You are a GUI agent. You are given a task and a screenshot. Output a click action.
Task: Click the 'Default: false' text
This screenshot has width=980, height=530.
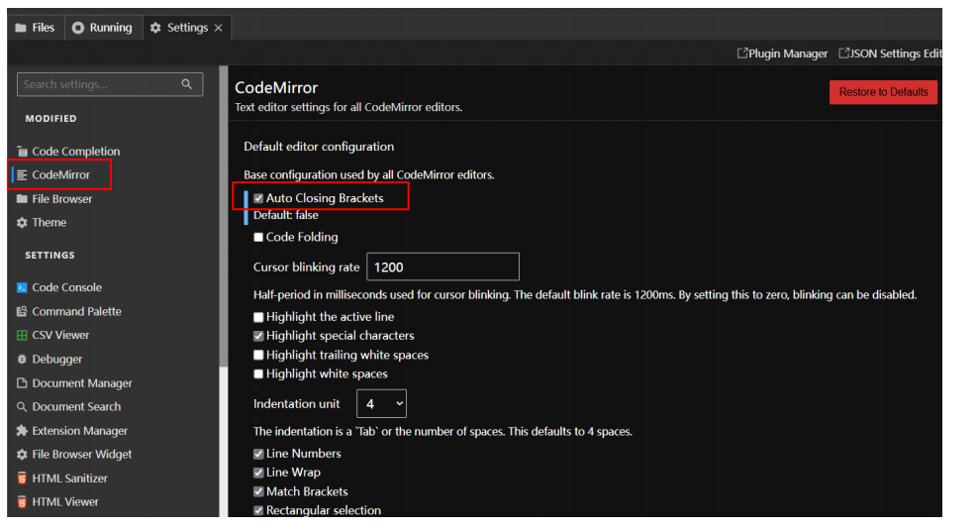(286, 215)
